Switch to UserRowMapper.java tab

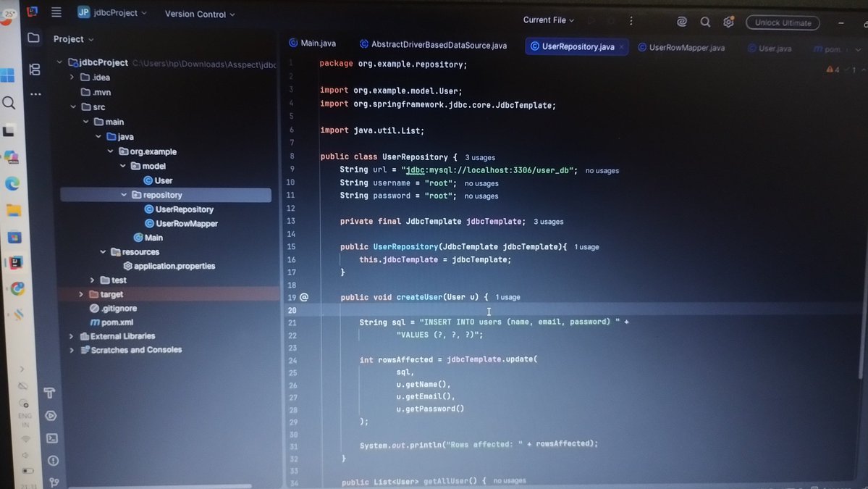tap(681, 48)
